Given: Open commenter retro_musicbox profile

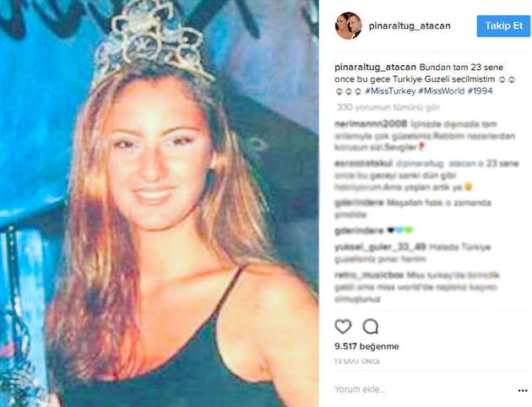Looking at the screenshot, I should click(x=369, y=275).
